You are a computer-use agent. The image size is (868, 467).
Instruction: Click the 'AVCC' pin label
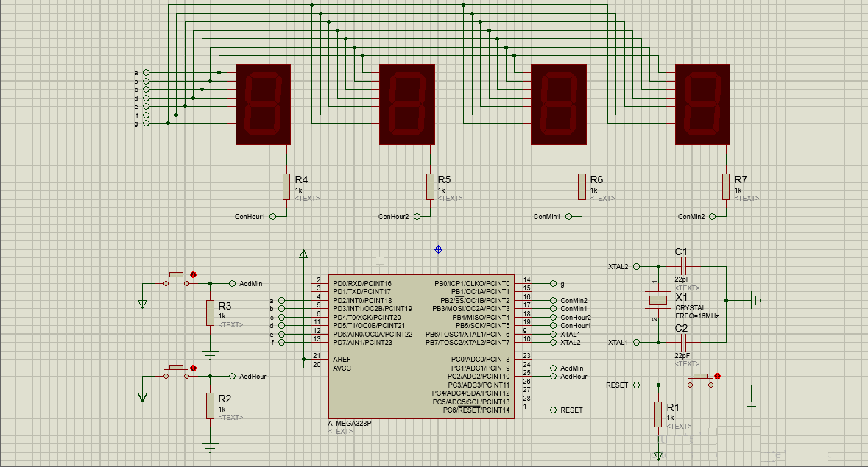(x=342, y=368)
